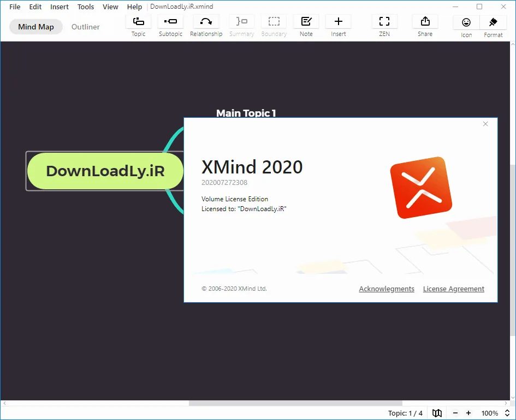516x420 pixels.
Task: Open the Icon sticker panel
Action: (466, 27)
